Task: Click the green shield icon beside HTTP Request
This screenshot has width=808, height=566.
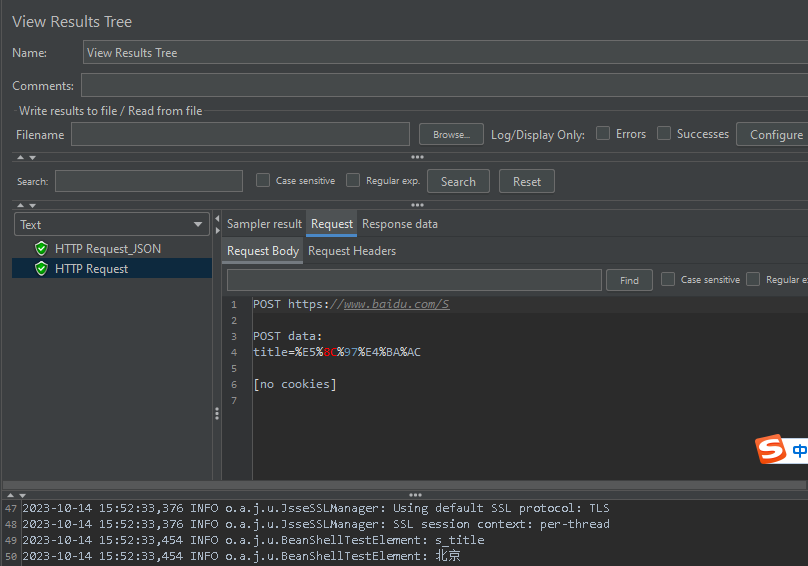Action: [x=41, y=269]
